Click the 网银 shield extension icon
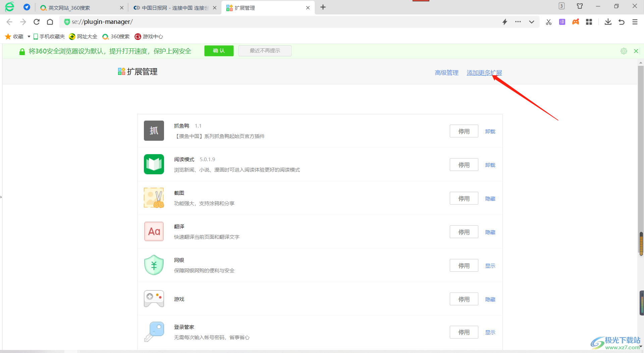This screenshot has height=353, width=644. click(x=154, y=265)
